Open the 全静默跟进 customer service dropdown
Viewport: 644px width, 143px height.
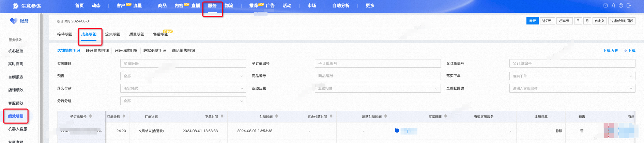click(572, 88)
